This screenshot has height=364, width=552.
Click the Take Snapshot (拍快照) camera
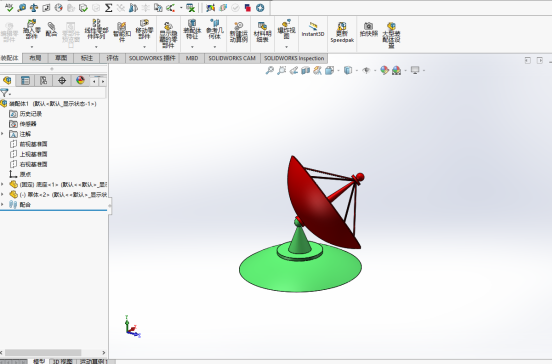click(369, 30)
